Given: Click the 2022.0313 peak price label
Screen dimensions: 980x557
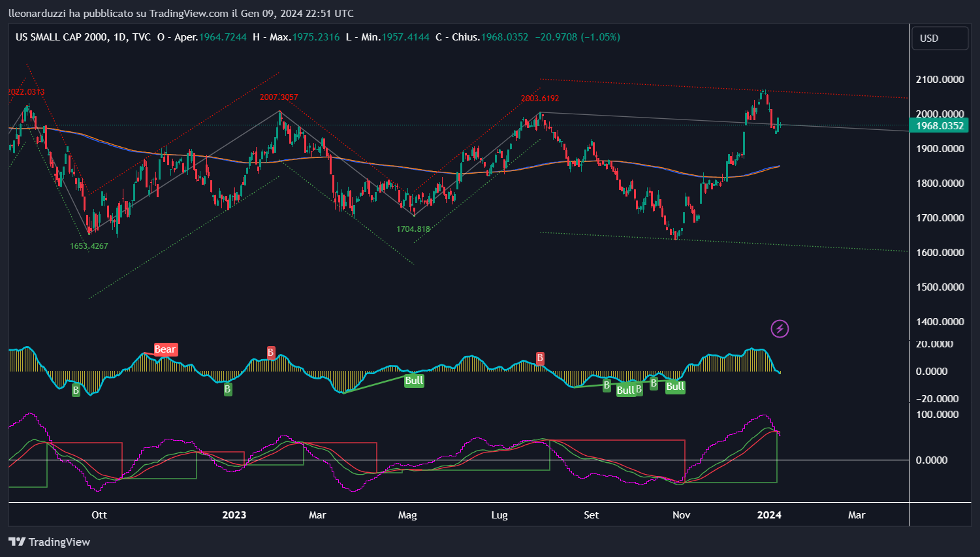Looking at the screenshot, I should tap(26, 92).
